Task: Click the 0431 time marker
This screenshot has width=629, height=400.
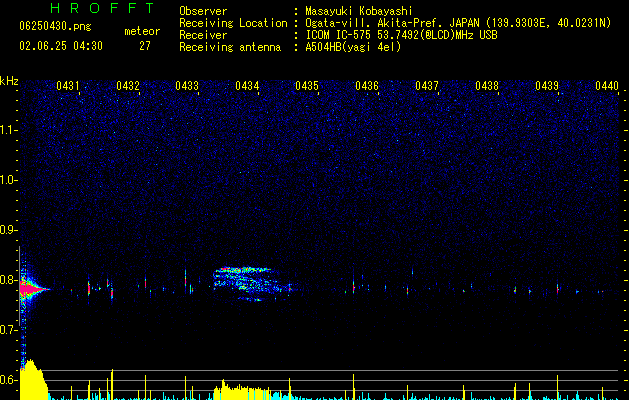Action: tap(68, 86)
